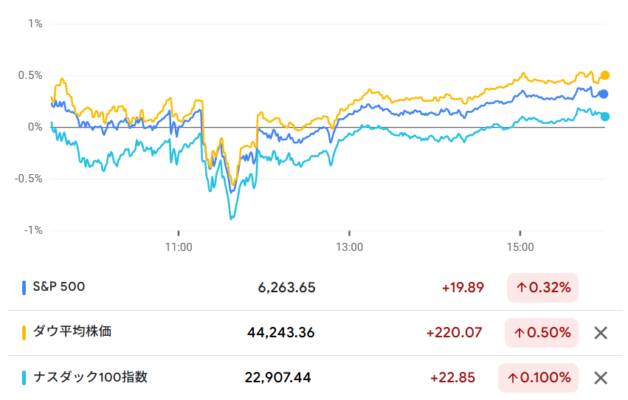Screen dimensions: 628x400
Task: Click the teal ナスダック100指数 color marker
Action: point(24,378)
